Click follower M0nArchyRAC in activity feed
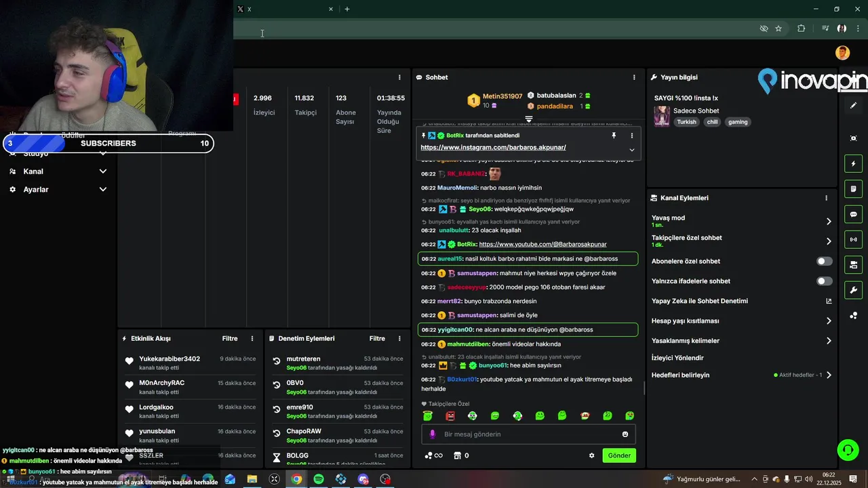The image size is (868, 488). coord(161,383)
